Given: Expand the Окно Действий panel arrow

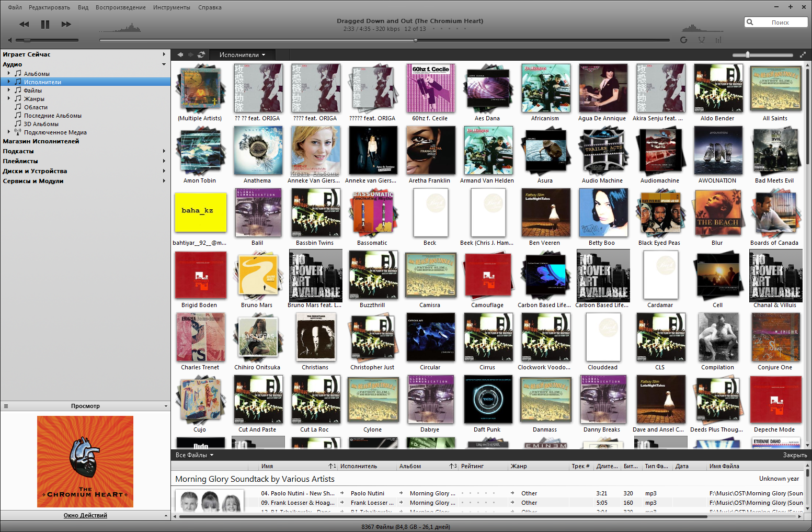Looking at the screenshot, I should [x=166, y=515].
